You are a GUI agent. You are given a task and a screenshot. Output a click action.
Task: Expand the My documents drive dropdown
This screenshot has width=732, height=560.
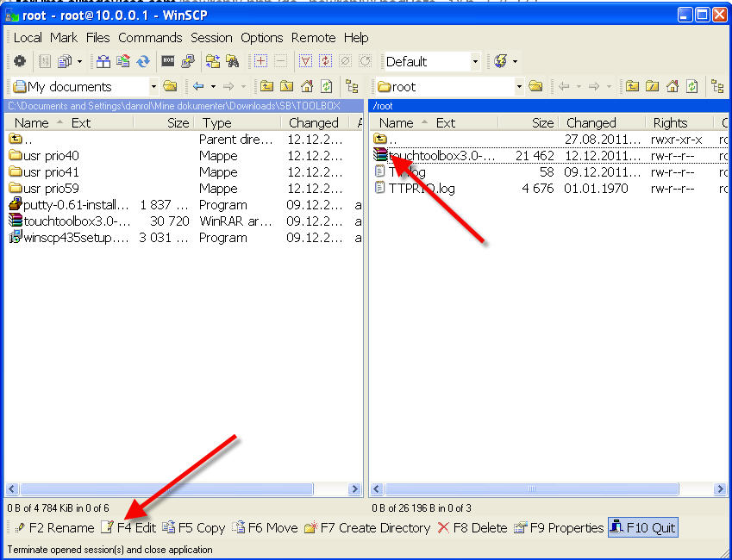click(x=153, y=86)
